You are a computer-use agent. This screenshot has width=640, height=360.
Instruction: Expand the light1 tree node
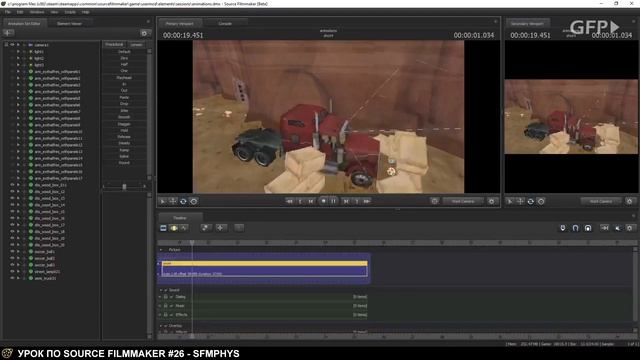coord(18,51)
